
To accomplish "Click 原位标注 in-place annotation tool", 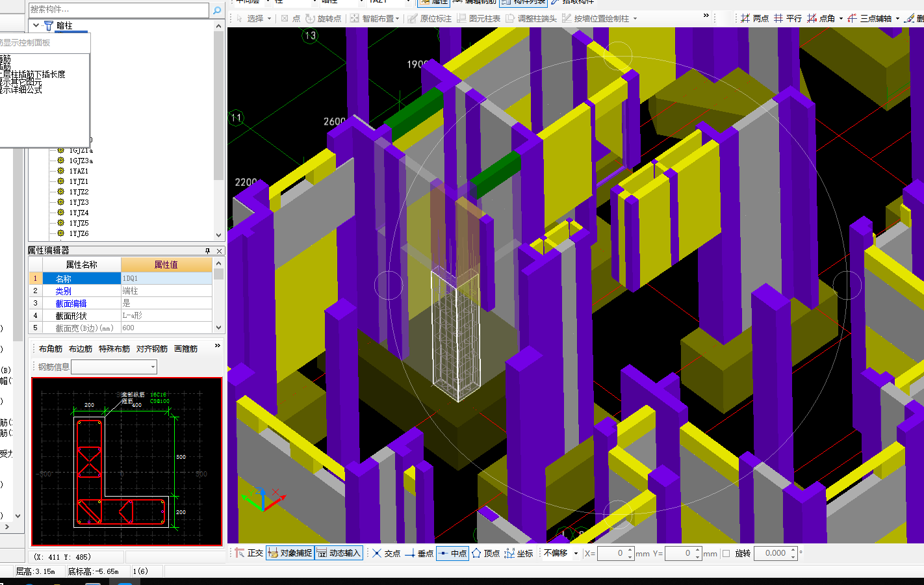I will pyautogui.click(x=430, y=18).
